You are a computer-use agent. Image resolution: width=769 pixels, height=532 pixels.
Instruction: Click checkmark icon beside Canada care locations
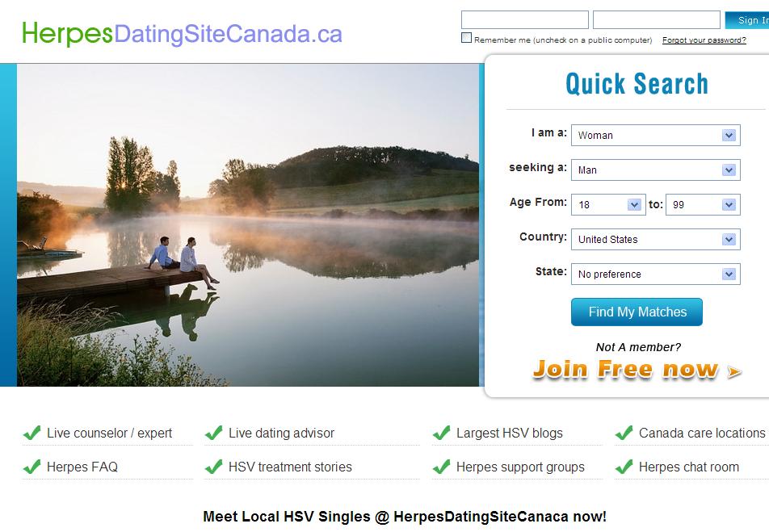click(624, 433)
